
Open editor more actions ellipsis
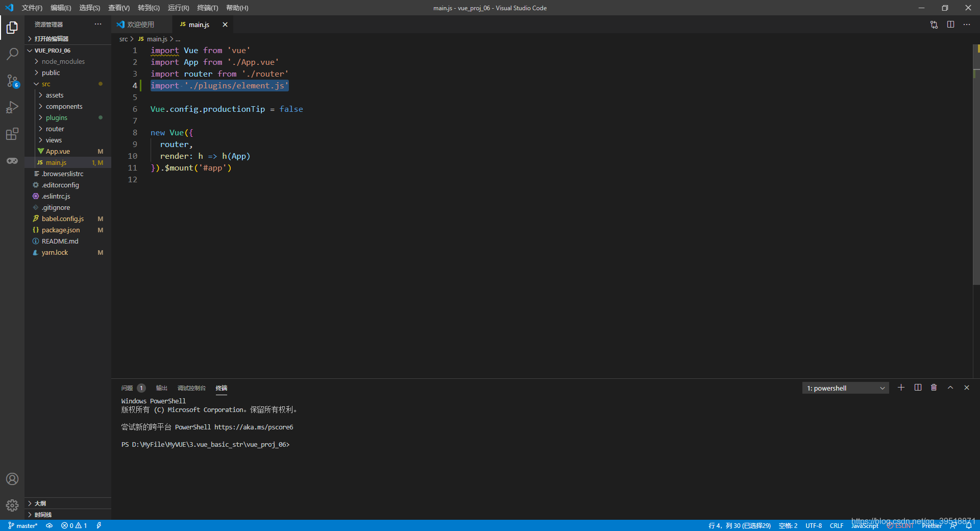point(967,25)
